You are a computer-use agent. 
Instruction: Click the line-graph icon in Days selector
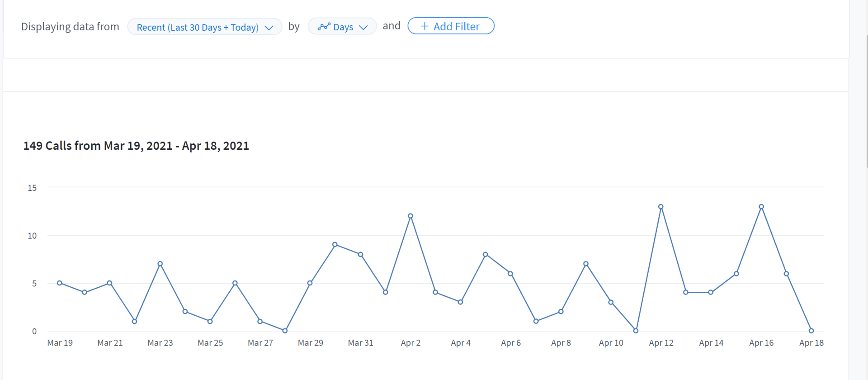[x=324, y=27]
